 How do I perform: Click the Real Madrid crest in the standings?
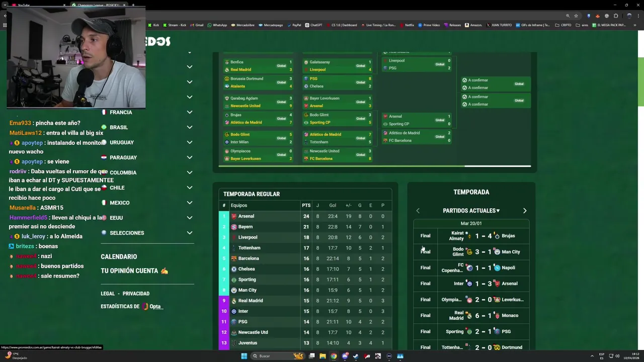(x=234, y=301)
